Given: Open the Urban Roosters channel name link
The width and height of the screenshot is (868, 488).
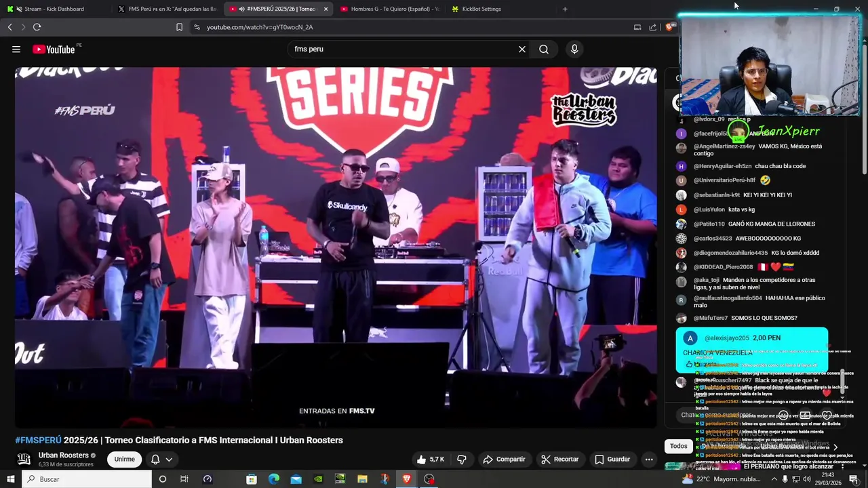Looking at the screenshot, I should 64,455.
